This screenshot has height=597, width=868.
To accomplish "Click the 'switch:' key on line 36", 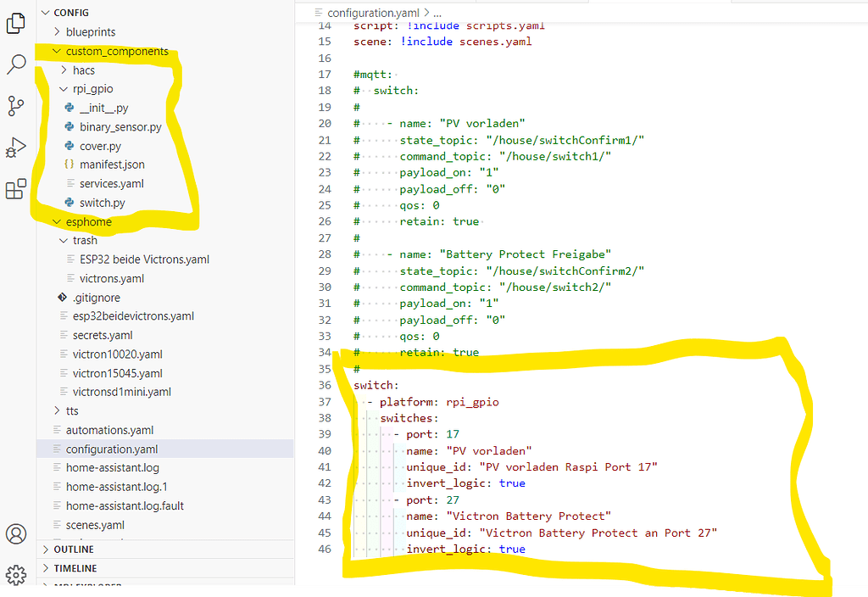I will point(376,385).
